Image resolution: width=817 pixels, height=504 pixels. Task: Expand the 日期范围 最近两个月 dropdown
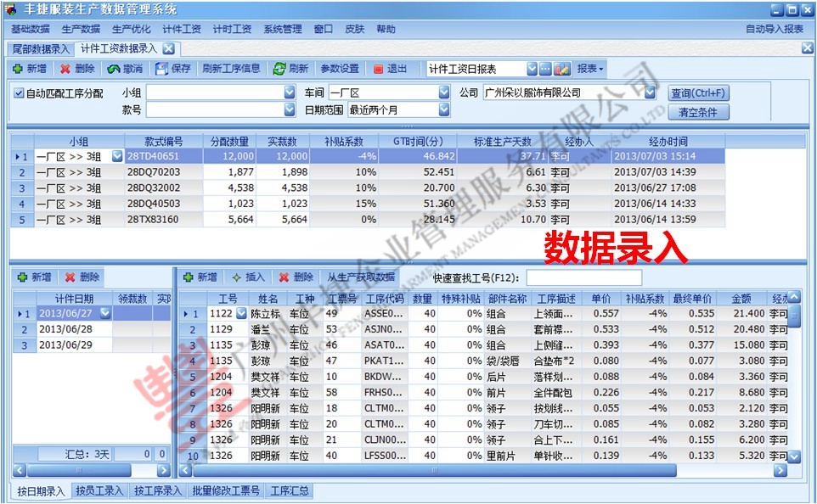click(444, 109)
